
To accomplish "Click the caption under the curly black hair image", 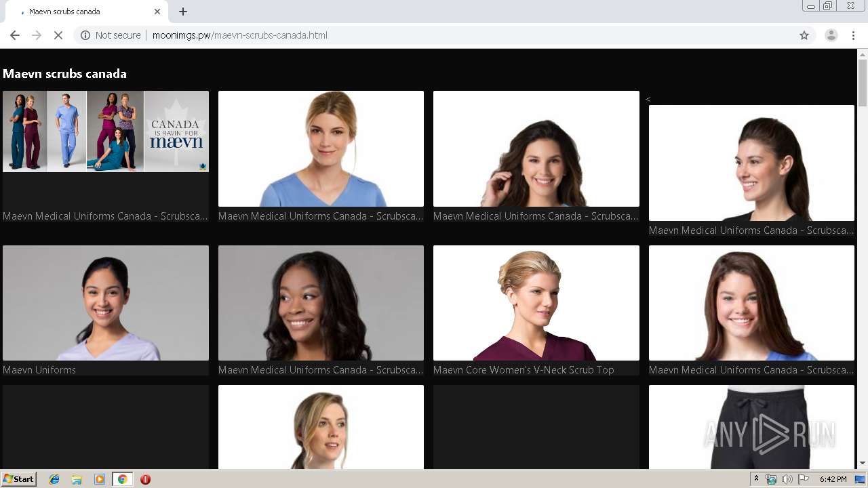I will (x=321, y=370).
